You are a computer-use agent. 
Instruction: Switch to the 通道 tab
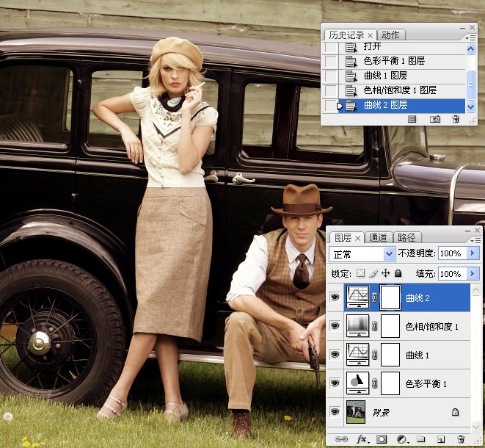tap(378, 237)
